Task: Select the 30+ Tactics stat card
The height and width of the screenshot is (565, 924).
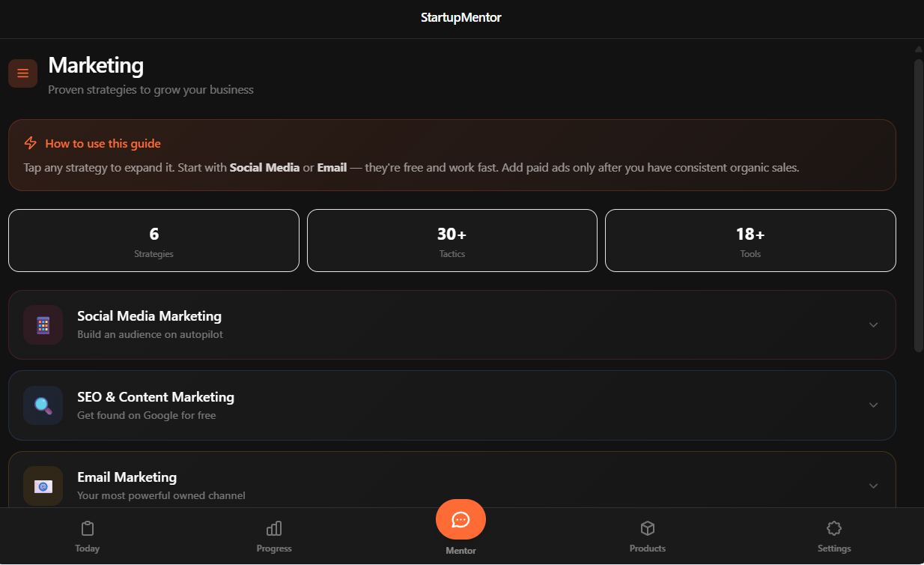Action: coord(452,240)
